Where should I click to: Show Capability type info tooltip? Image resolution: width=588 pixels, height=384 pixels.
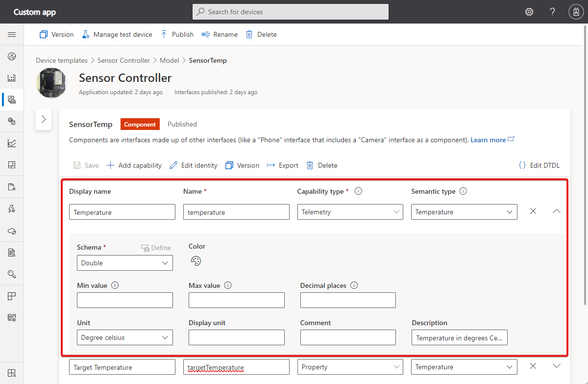pyautogui.click(x=358, y=191)
